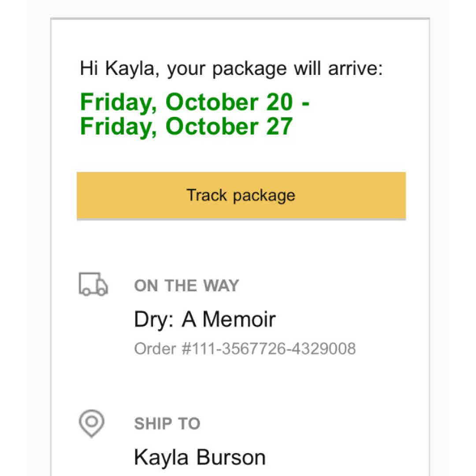Click 'October 20' in green arrival text

229,102
